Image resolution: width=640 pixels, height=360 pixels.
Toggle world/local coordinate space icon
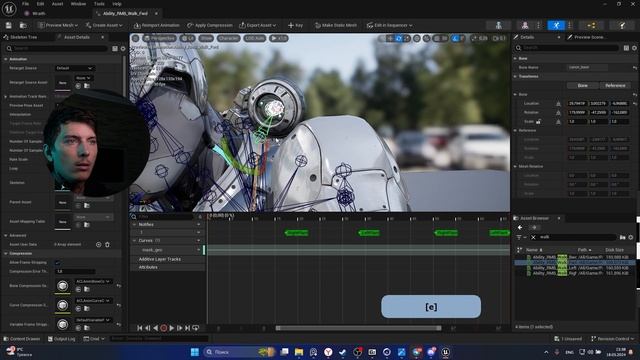(x=417, y=38)
